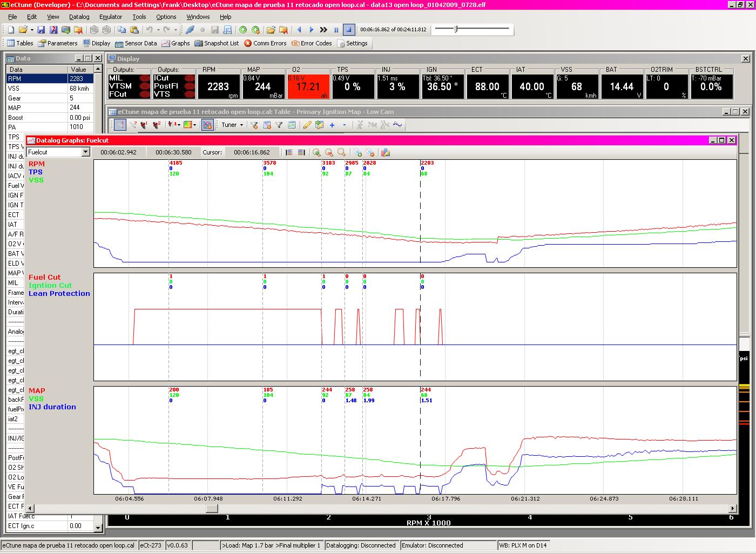Move the datalog playback position slider
This screenshot has height=554, width=756.
point(456,29)
